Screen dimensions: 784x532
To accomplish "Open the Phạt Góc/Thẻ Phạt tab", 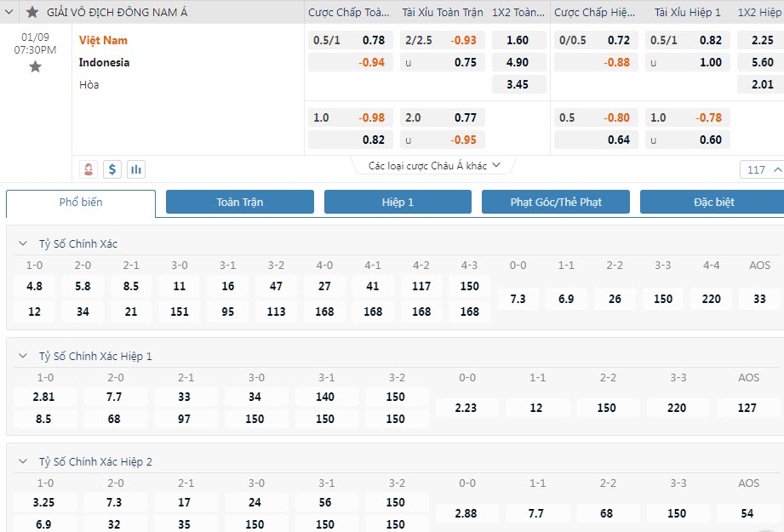I will coord(556,203).
